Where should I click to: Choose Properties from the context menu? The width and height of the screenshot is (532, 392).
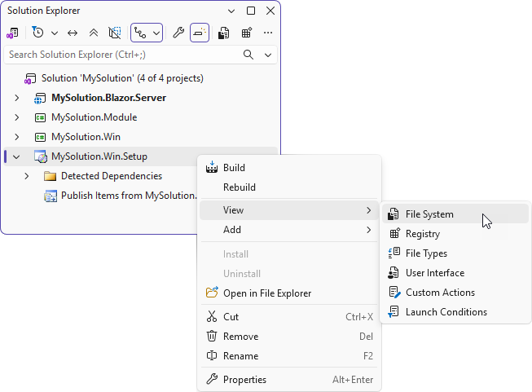click(x=289, y=380)
